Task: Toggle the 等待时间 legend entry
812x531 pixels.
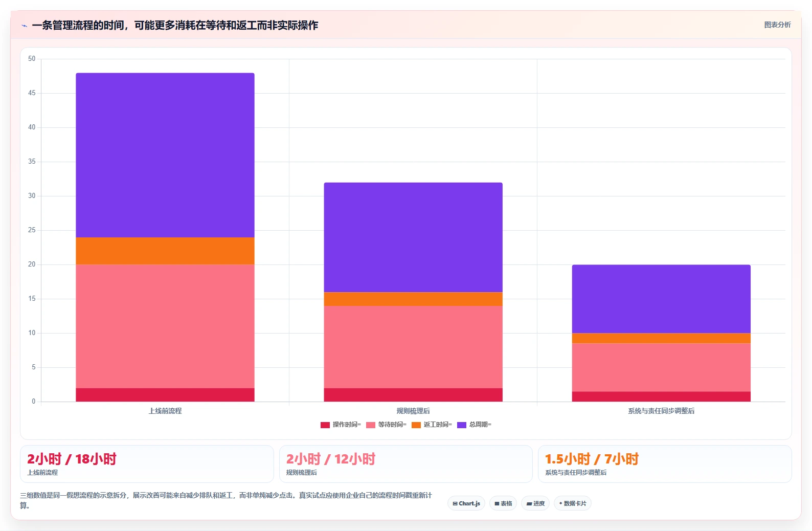Action: coord(386,425)
